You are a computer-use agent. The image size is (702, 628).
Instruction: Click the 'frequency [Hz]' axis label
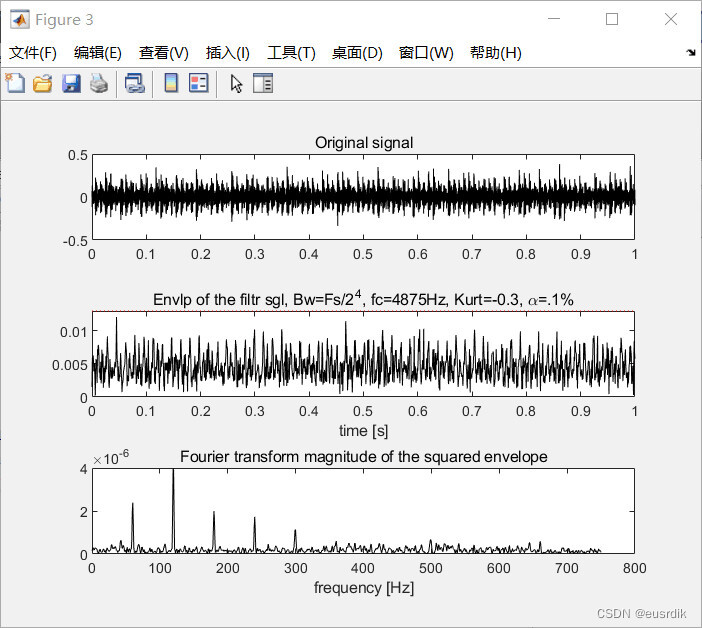pos(364,588)
